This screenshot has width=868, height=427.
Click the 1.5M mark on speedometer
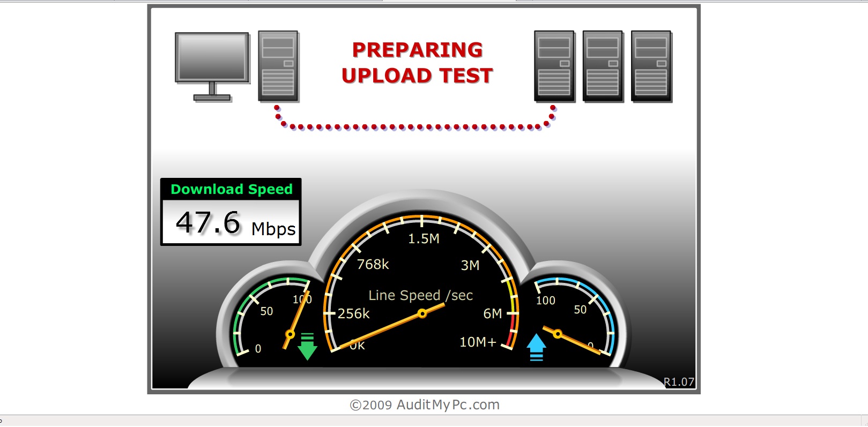[424, 238]
